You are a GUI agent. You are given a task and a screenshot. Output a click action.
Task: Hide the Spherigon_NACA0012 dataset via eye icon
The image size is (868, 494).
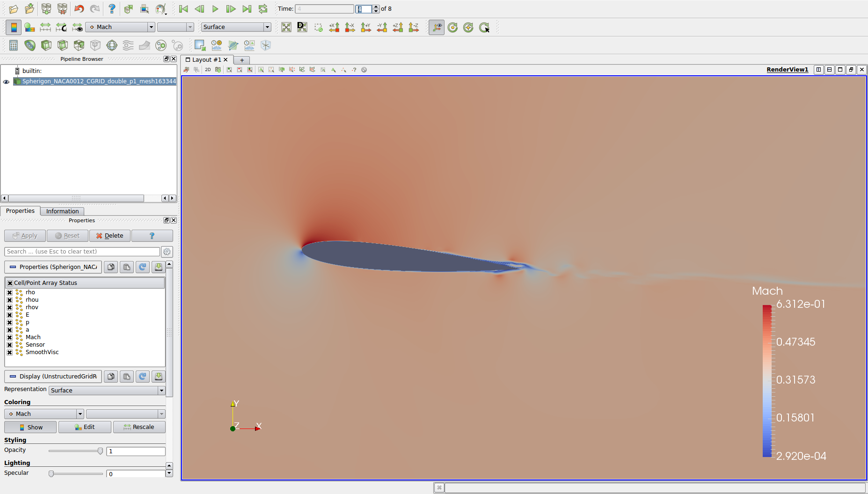(x=6, y=81)
